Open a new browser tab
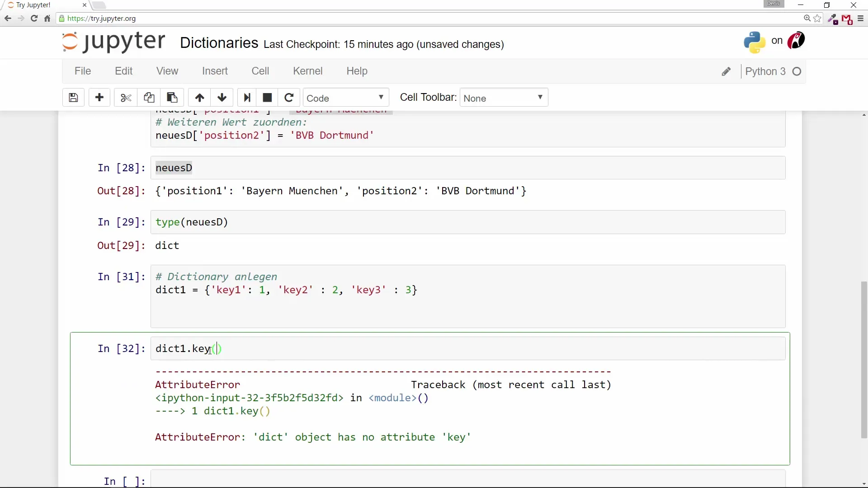 pyautogui.click(x=99, y=5)
